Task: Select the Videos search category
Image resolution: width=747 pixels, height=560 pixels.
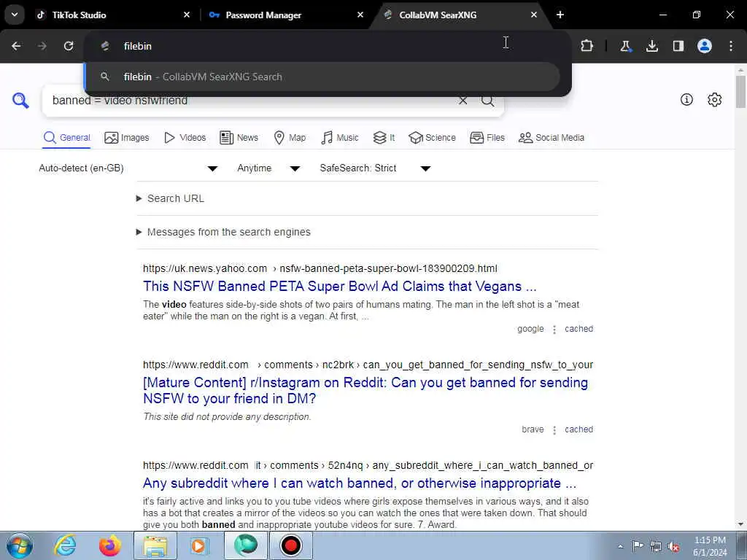Action: click(185, 138)
